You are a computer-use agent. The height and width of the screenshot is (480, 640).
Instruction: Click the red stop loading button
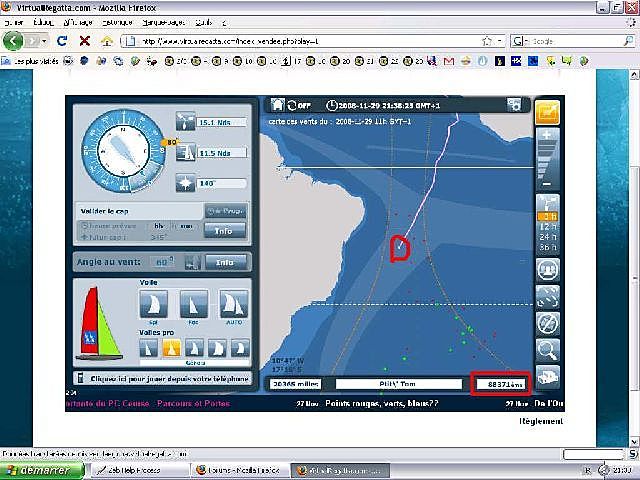[84, 41]
